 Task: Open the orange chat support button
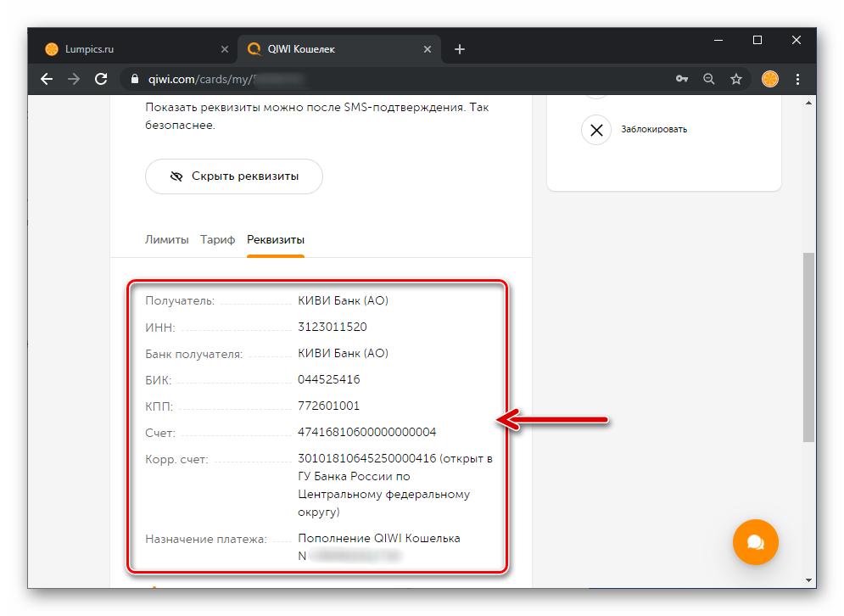[755, 542]
